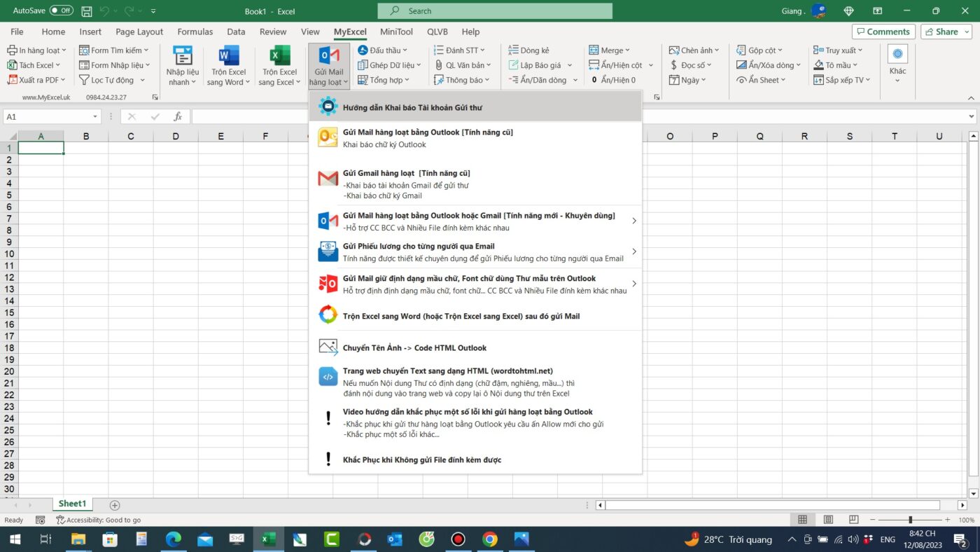Viewport: 980px width, 552px height.
Task: Click the Sheet1 worksheet tab
Action: (x=71, y=503)
